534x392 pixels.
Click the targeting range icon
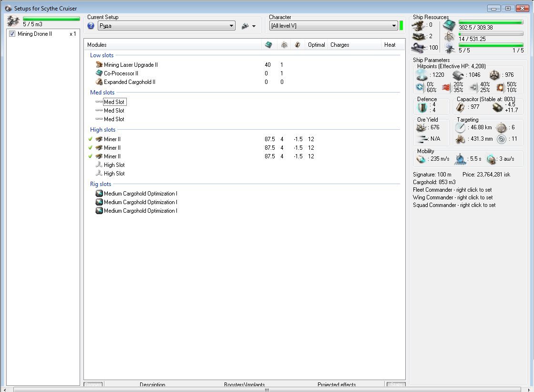460,128
